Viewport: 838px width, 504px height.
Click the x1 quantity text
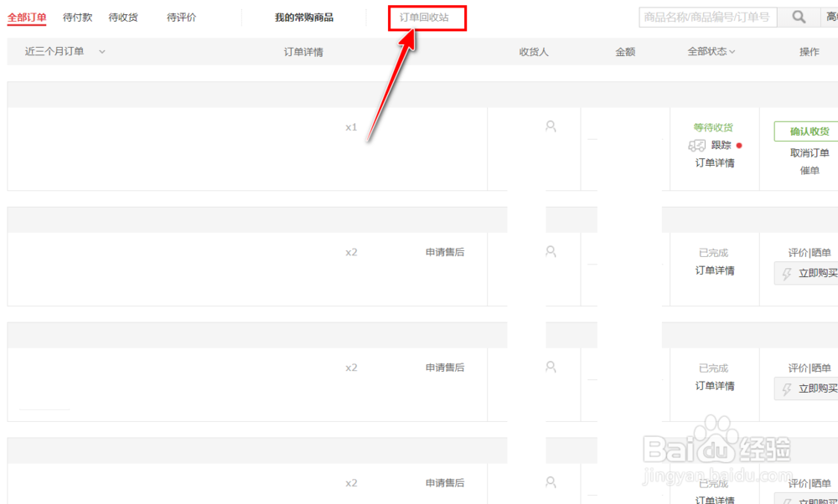click(x=351, y=127)
